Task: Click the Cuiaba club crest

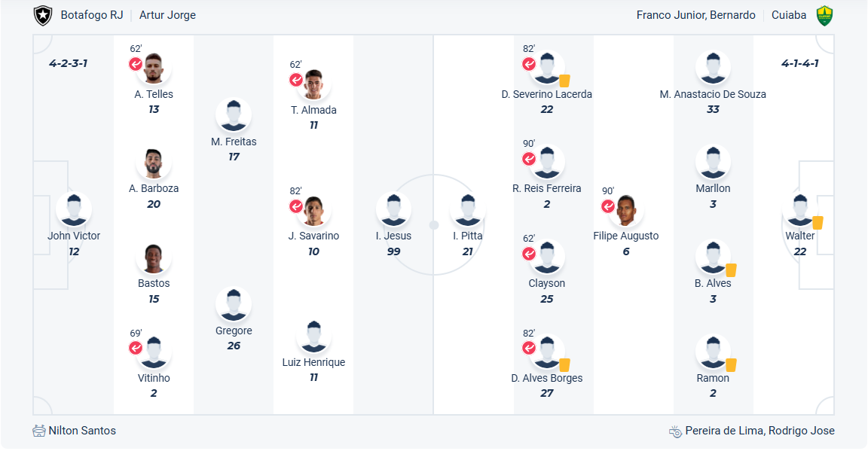Action: click(825, 15)
